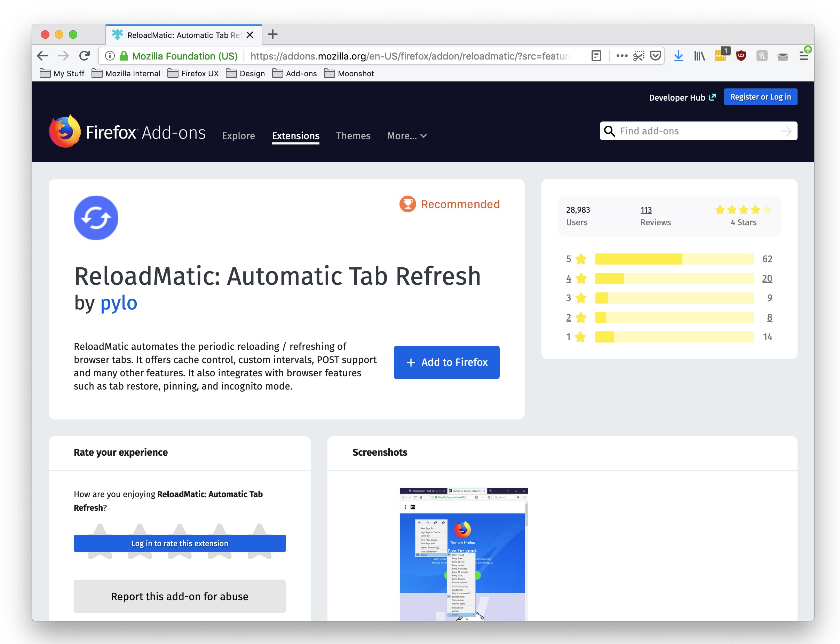Open the Mozilla Internal bookmarks folder
840x644 pixels.
pos(126,73)
